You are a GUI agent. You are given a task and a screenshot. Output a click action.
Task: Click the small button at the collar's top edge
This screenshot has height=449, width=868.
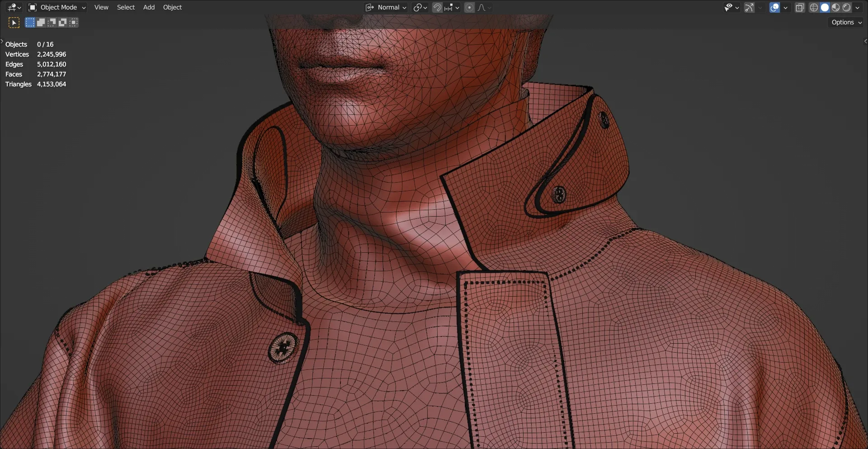pyautogui.click(x=604, y=120)
